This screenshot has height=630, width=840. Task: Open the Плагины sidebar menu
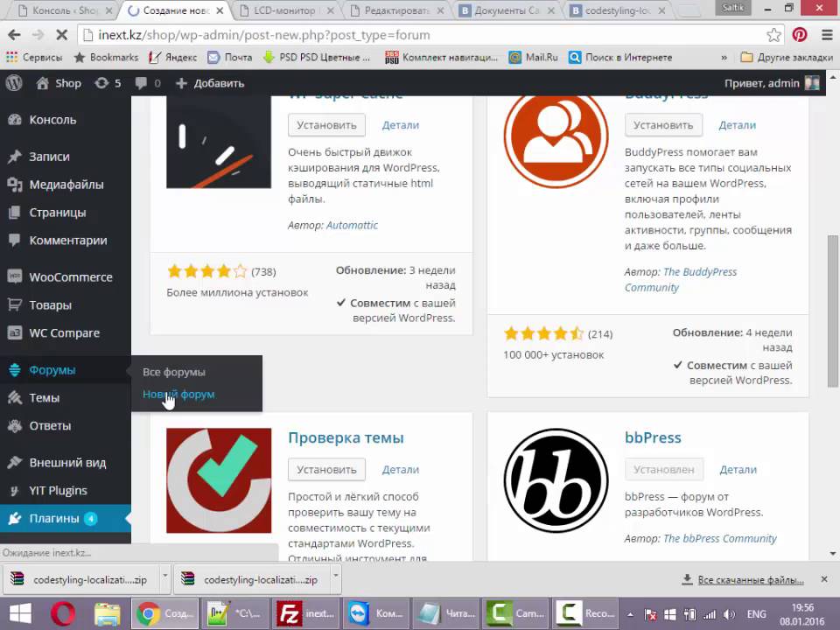click(x=54, y=518)
